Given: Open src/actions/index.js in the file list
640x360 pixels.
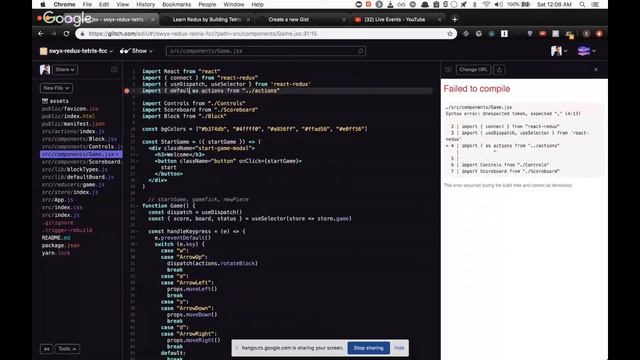Looking at the screenshot, I should pos(73,131).
